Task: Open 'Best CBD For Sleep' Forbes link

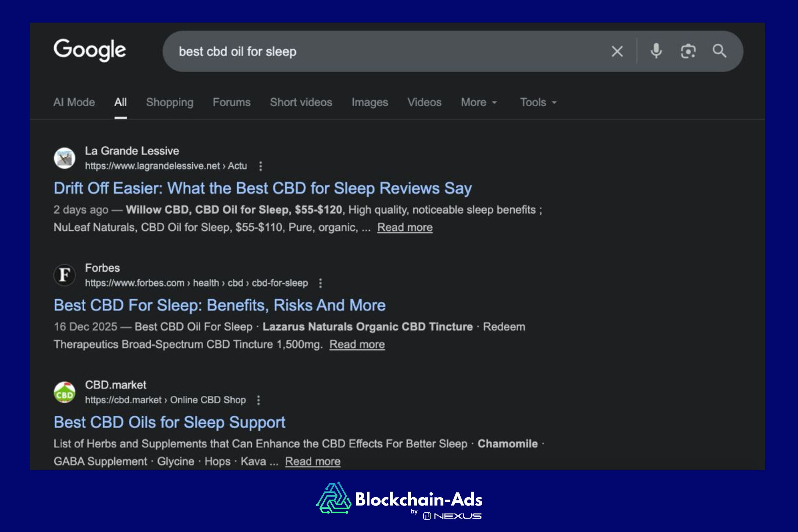Action: point(220,306)
